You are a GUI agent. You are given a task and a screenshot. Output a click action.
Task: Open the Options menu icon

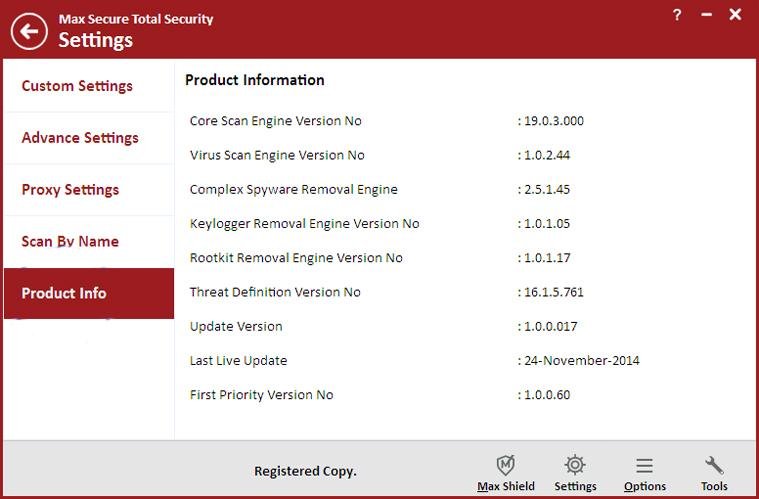click(644, 466)
